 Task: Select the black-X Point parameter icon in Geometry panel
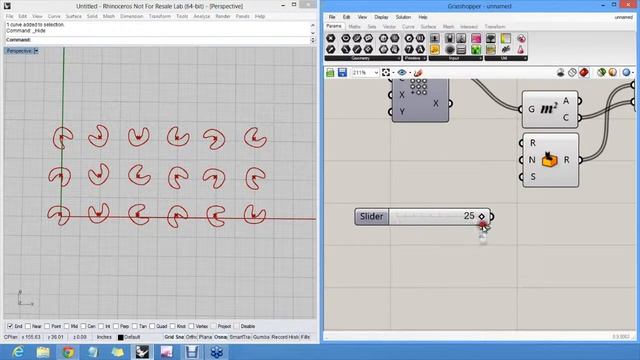point(331,38)
